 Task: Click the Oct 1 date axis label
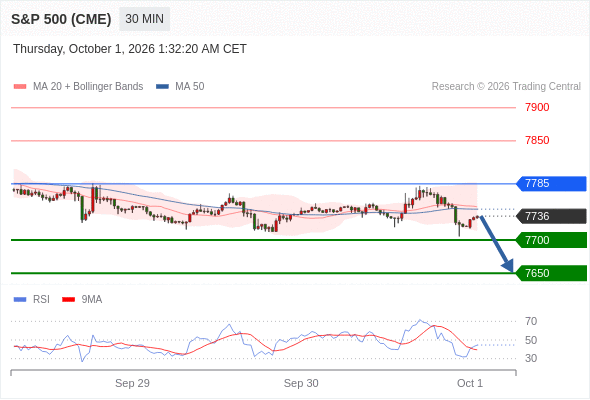click(x=470, y=383)
